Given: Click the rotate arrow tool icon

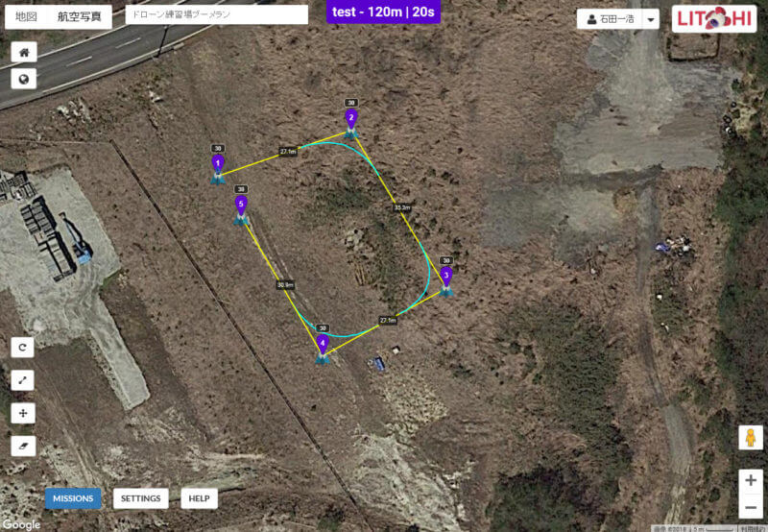Looking at the screenshot, I should point(22,348).
